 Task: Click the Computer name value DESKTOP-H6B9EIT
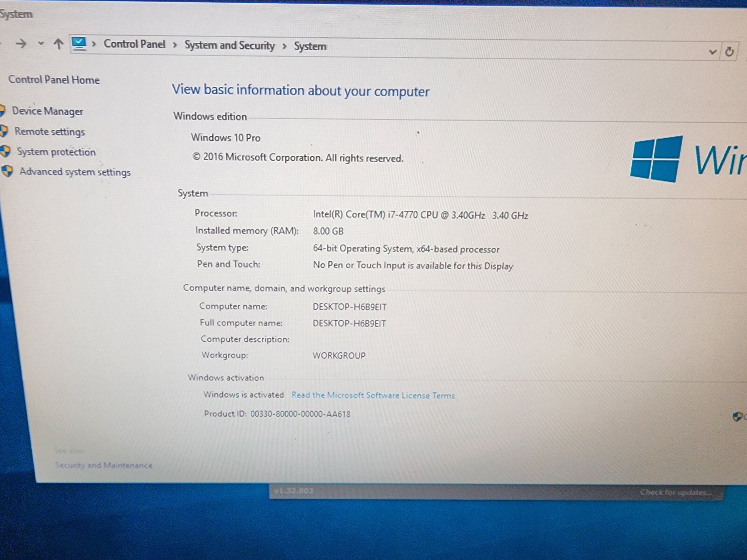point(350,307)
